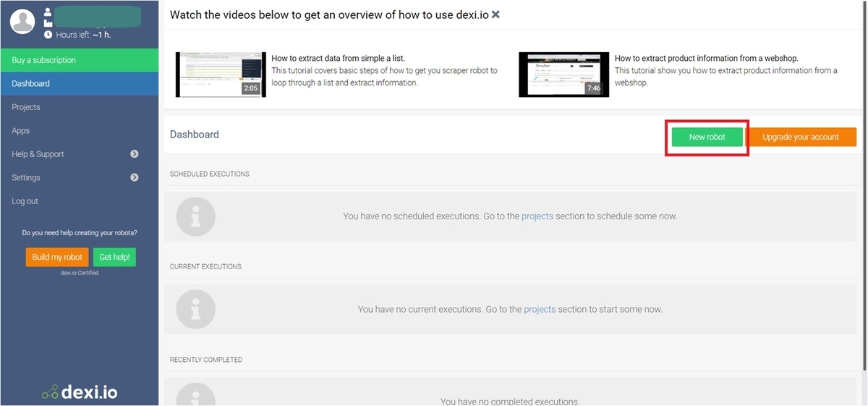Click the 'SCHEDULED EXECUTIONS' heading
Image resolution: width=868 pixels, height=406 pixels.
pyautogui.click(x=210, y=174)
